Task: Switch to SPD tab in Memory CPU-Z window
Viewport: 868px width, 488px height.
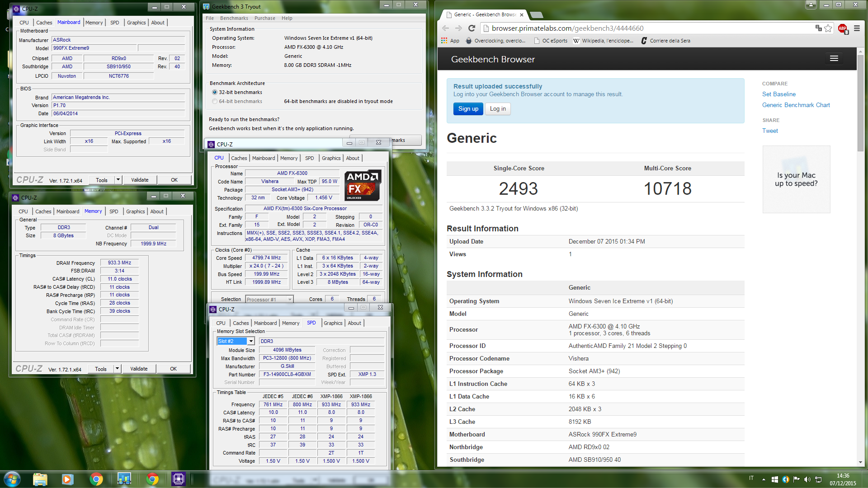Action: 114,211
